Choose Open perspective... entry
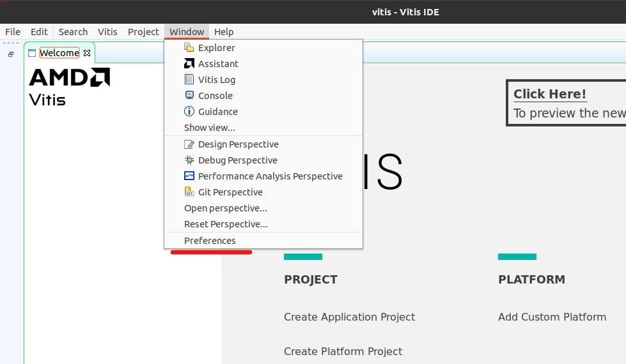Viewport: 626px width, 364px height. 225,208
